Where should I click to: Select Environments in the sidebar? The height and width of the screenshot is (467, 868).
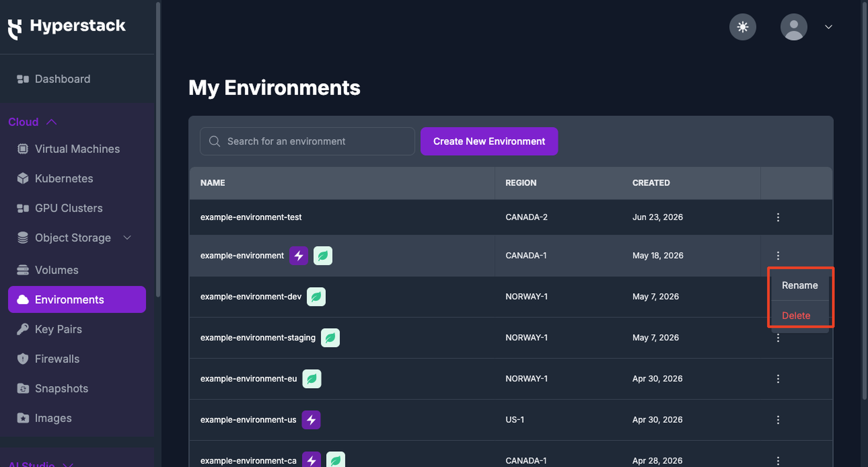[77, 299]
